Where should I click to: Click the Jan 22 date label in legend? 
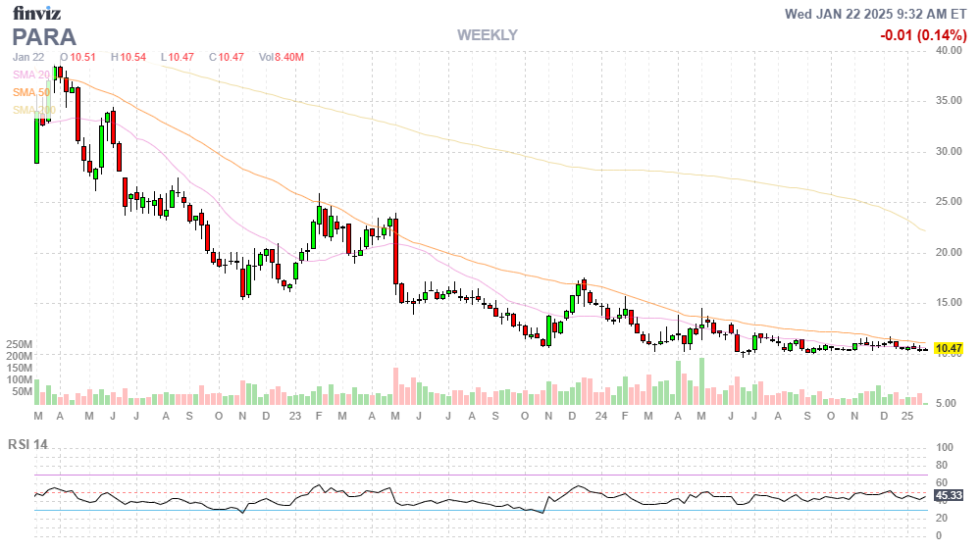30,58
